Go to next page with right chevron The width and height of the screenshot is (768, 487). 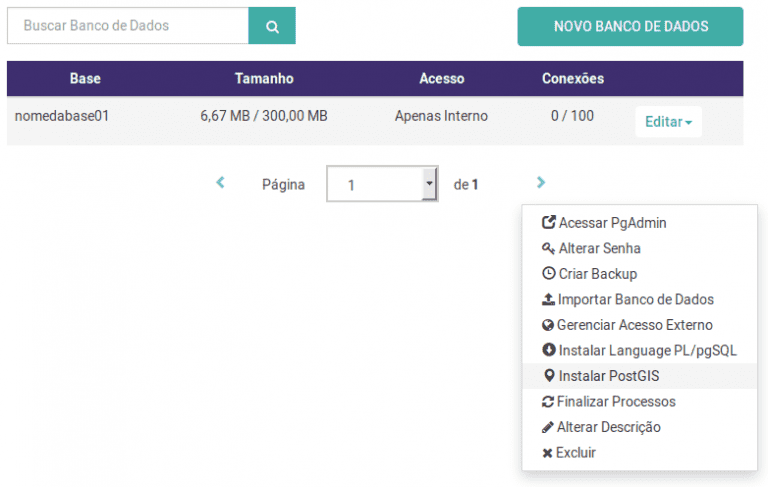(x=541, y=183)
